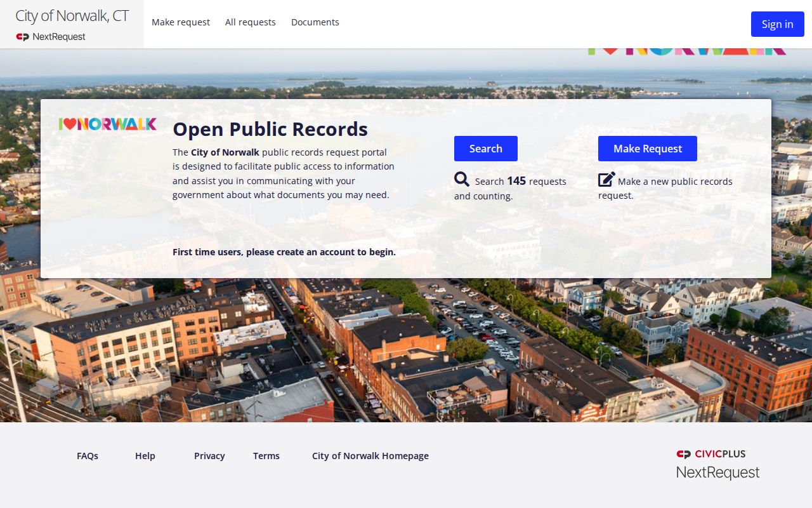Click the pencil edit icon beside Make a new request
Image resolution: width=812 pixels, height=508 pixels.
tap(606, 180)
